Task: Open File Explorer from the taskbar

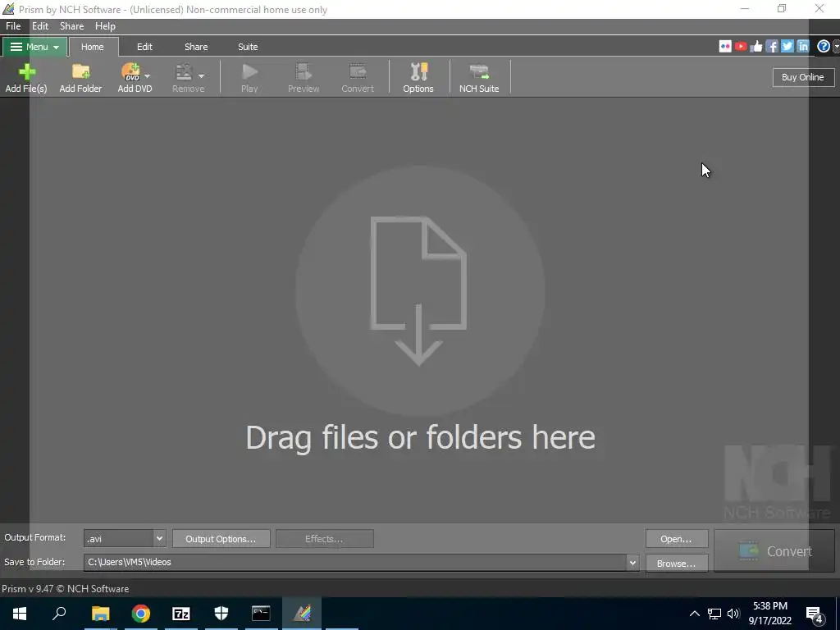Action: pyautogui.click(x=100, y=614)
